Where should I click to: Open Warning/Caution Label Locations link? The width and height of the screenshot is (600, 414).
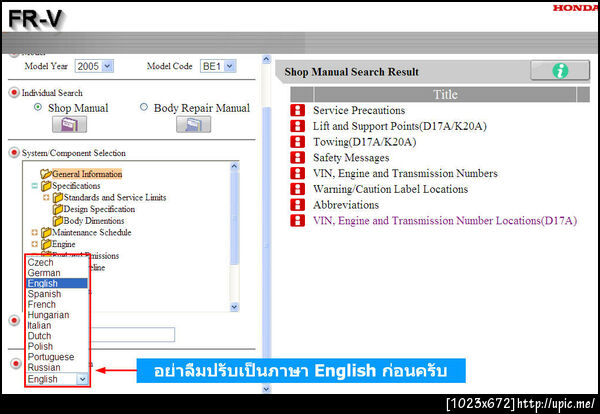(x=390, y=189)
